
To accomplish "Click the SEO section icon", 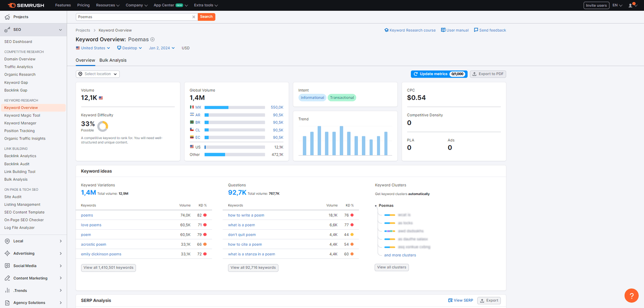I will [x=7, y=30].
